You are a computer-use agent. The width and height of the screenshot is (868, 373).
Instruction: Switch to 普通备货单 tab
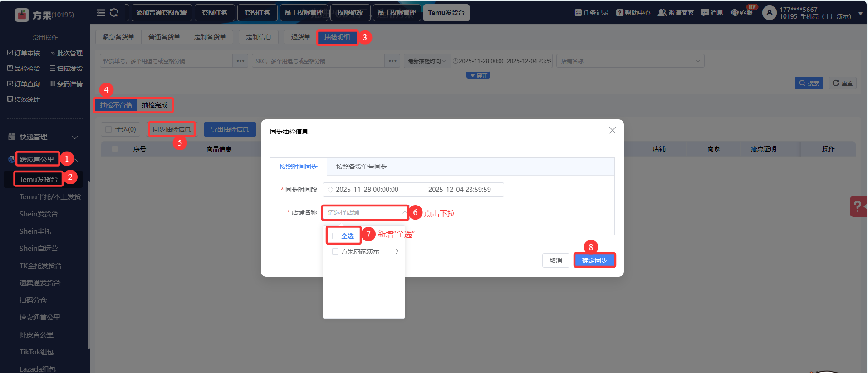(x=164, y=37)
